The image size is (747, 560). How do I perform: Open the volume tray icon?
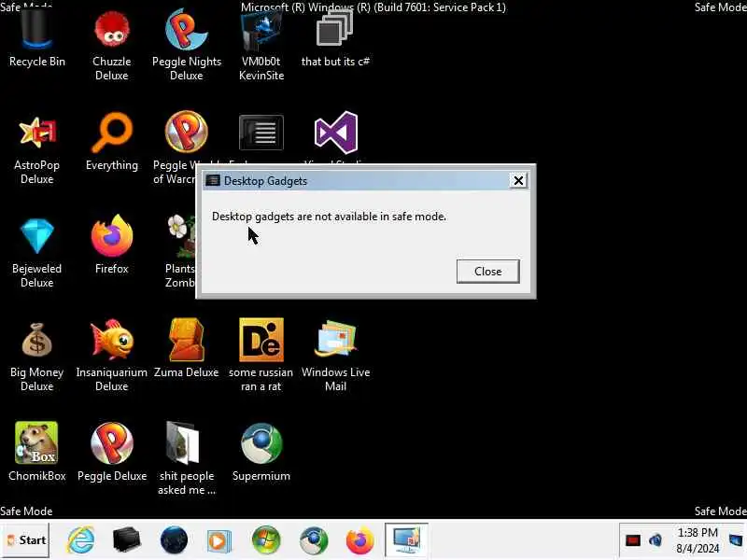(655, 540)
